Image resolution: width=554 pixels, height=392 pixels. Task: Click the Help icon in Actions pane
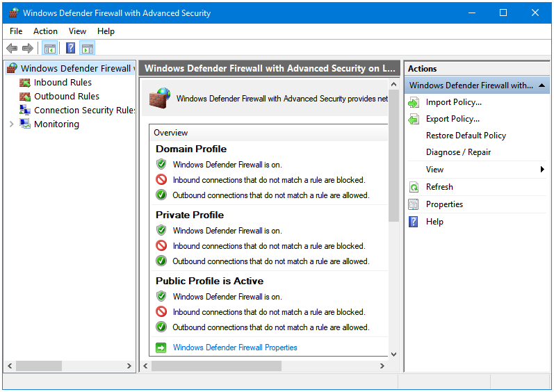click(x=414, y=222)
